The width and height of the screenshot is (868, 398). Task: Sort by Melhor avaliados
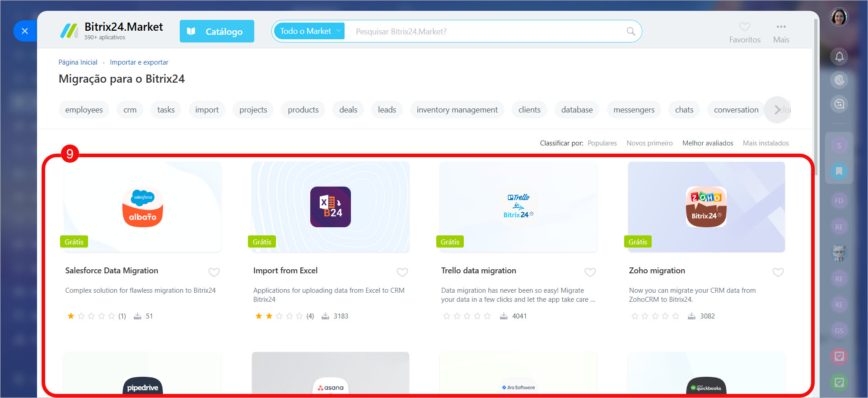[708, 143]
